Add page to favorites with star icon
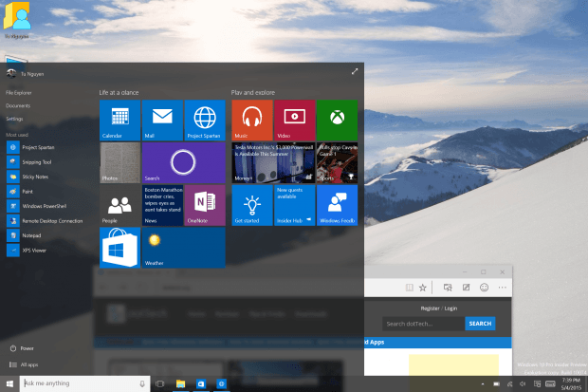 (x=422, y=287)
